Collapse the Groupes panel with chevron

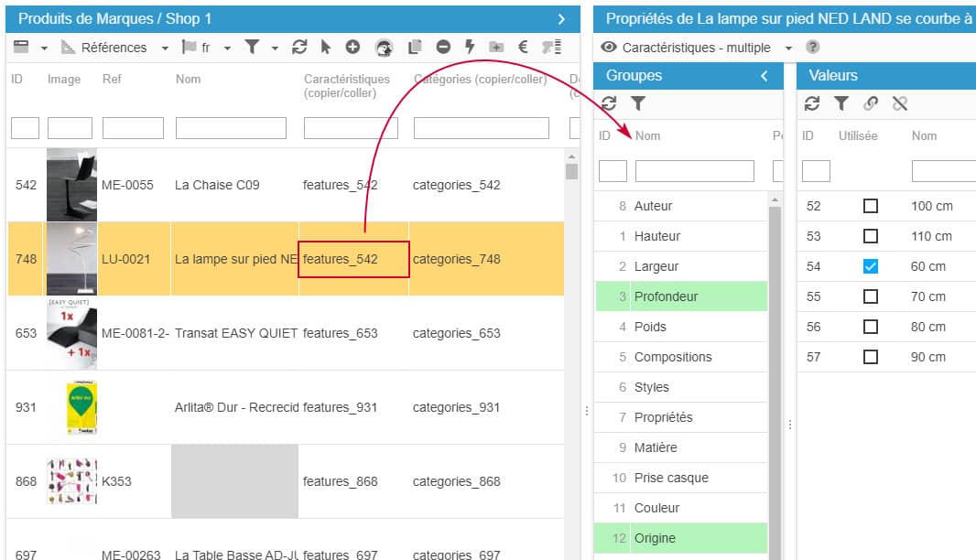[x=765, y=76]
